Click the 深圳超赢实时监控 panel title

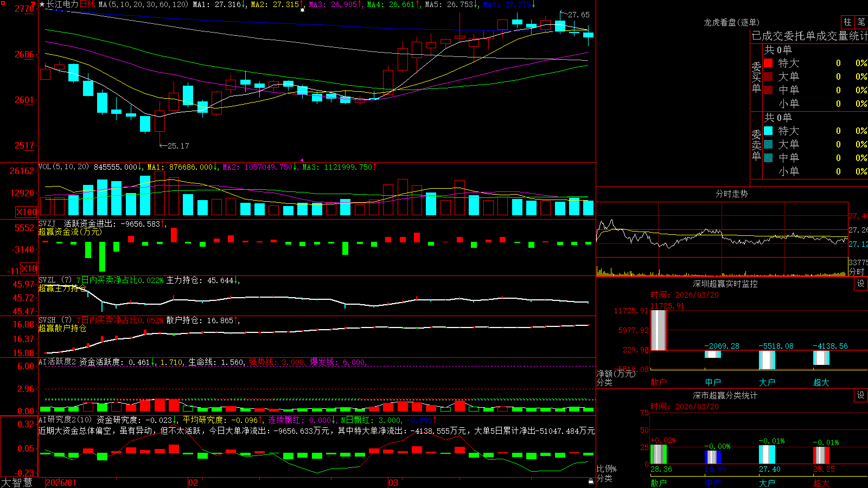(725, 284)
